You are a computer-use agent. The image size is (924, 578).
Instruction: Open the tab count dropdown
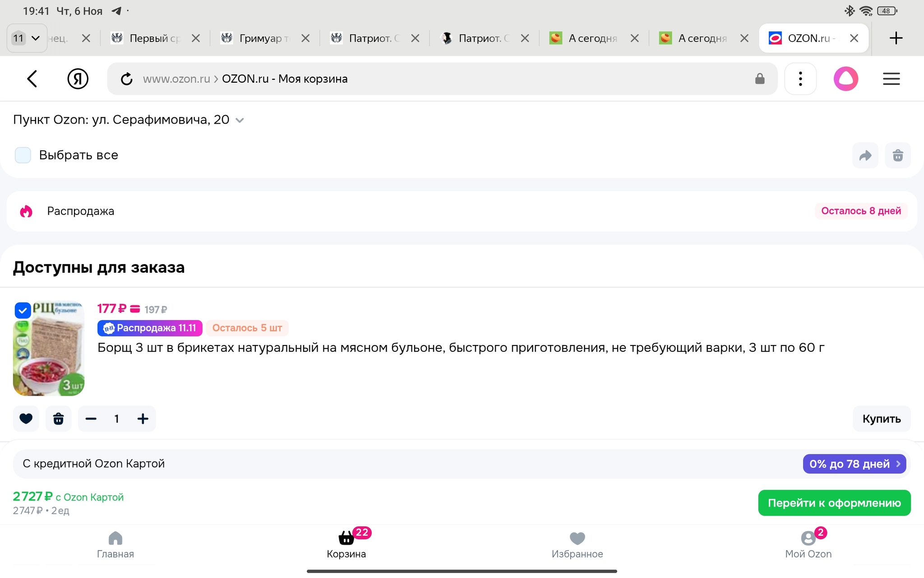click(27, 38)
